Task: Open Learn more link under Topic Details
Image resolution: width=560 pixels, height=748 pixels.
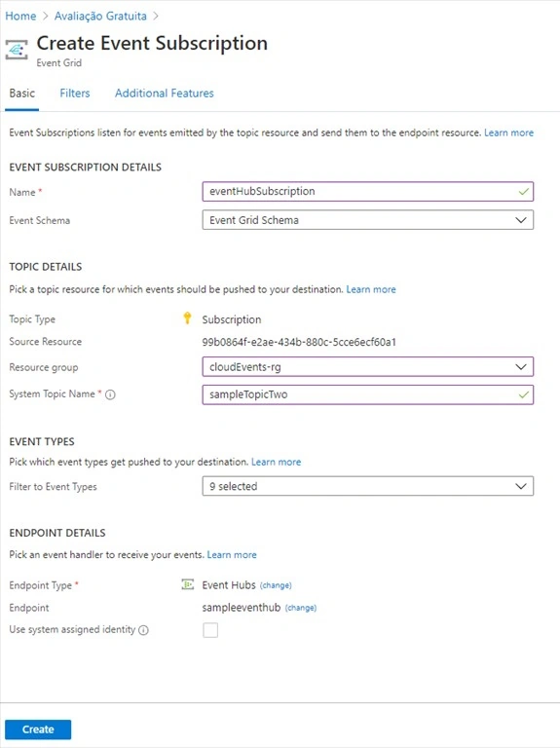Action: (371, 289)
